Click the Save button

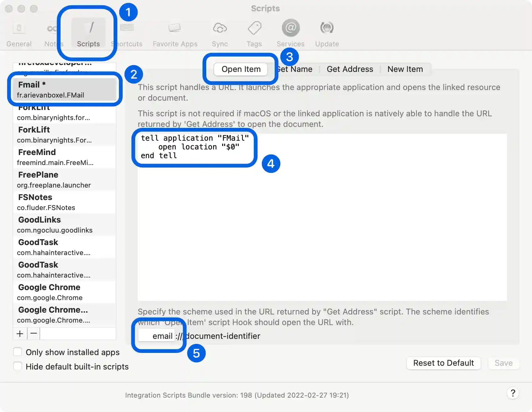point(504,363)
